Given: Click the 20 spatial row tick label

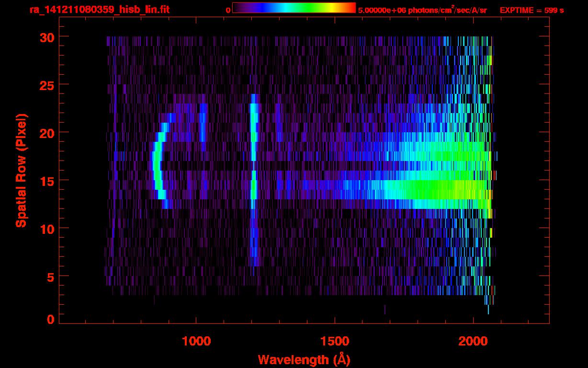Looking at the screenshot, I should click(x=47, y=133).
